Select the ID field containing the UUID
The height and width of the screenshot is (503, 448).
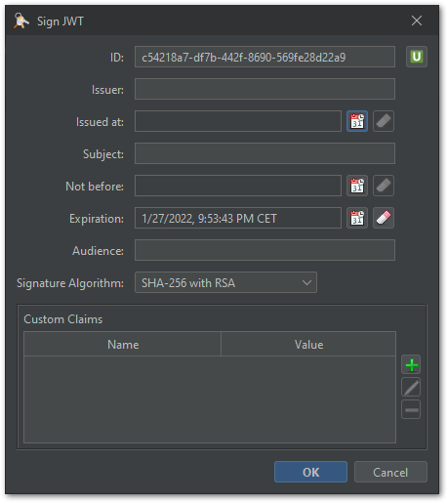pyautogui.click(x=265, y=57)
